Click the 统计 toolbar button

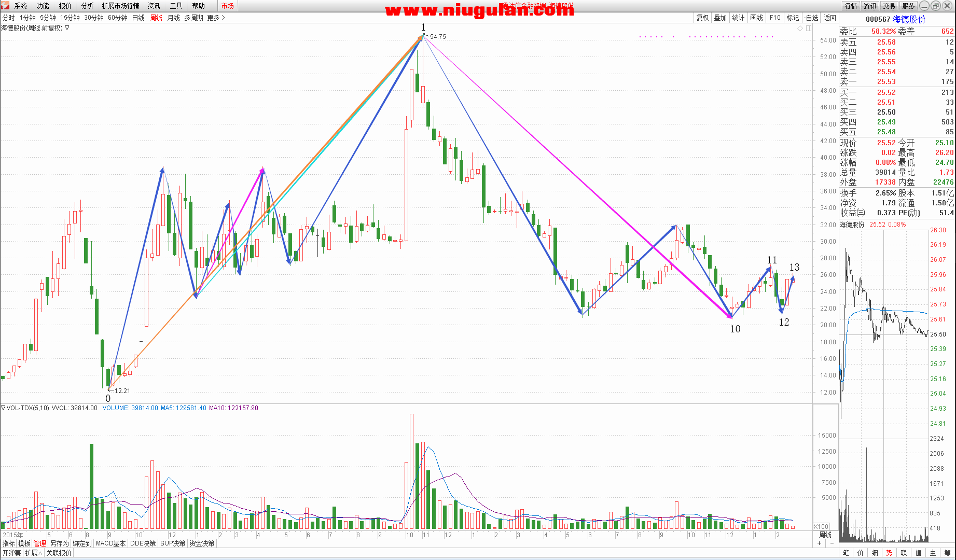tap(739, 18)
